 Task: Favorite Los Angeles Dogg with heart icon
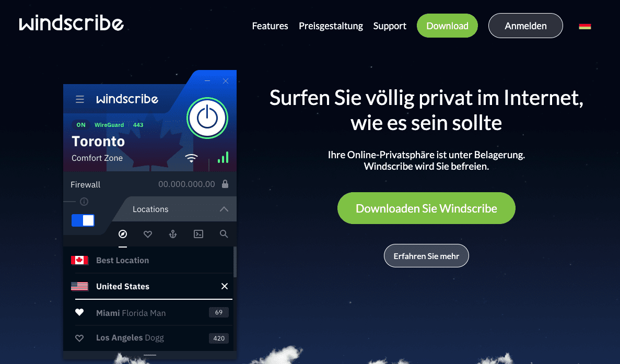point(79,338)
